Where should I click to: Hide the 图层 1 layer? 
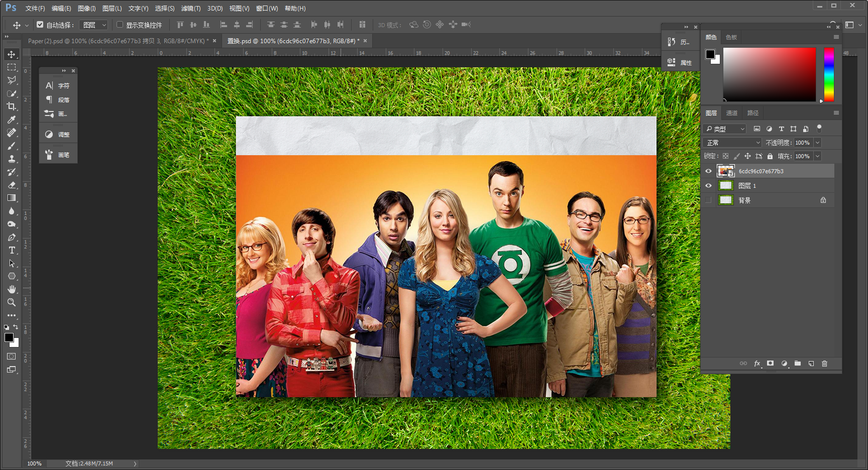[708, 186]
